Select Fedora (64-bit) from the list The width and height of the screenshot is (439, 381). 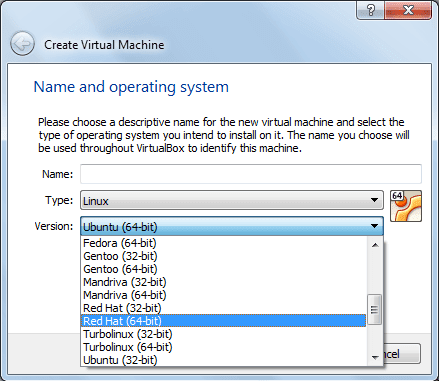tap(223, 243)
